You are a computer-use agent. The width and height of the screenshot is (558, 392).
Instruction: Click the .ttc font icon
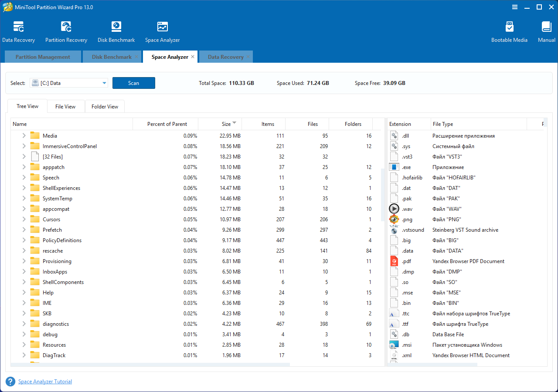coord(394,314)
